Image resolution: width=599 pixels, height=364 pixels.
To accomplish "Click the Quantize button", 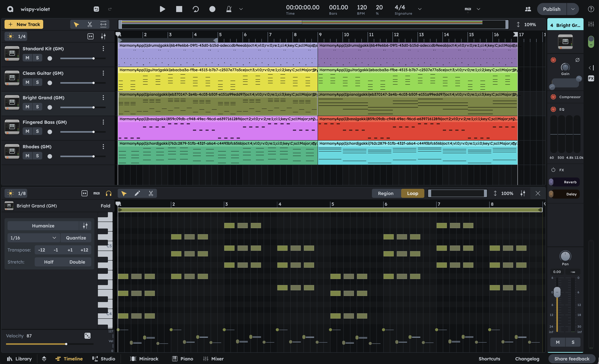I will pyautogui.click(x=76, y=238).
